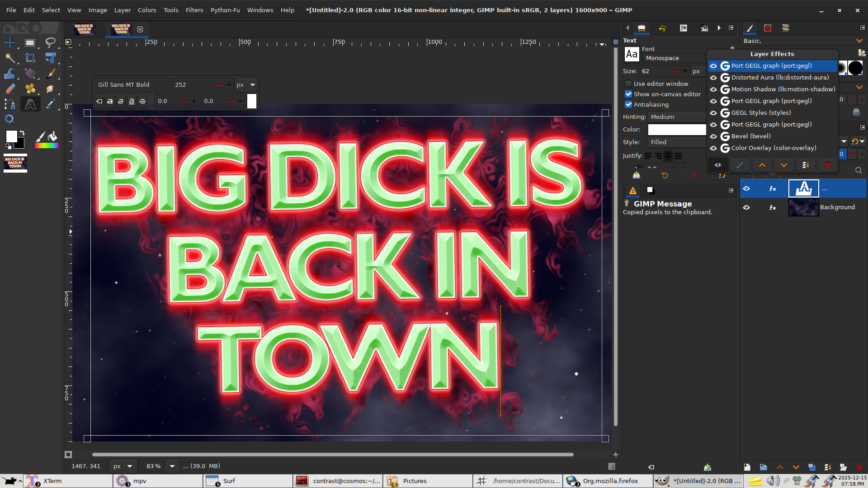Delete the selected layer effect (red X)

coord(827,165)
